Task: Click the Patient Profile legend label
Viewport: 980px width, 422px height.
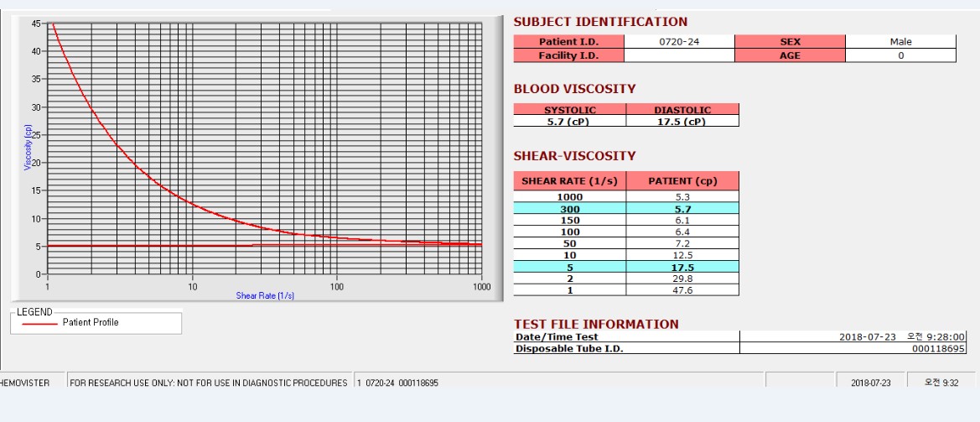Action: point(91,323)
